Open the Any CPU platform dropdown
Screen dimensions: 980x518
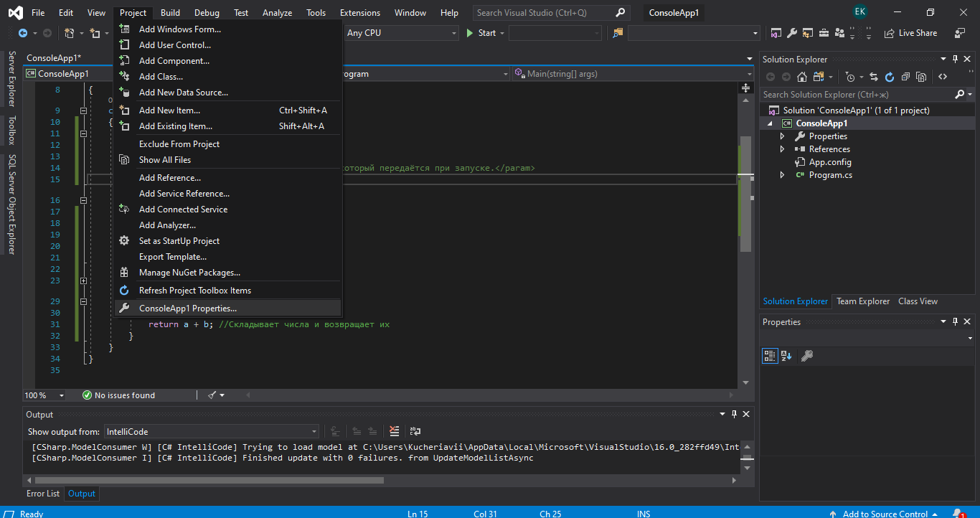click(x=400, y=33)
